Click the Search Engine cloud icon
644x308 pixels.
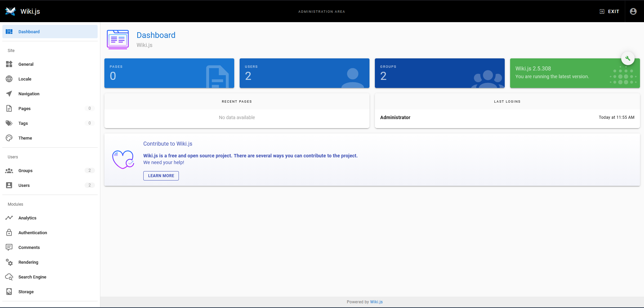9,277
